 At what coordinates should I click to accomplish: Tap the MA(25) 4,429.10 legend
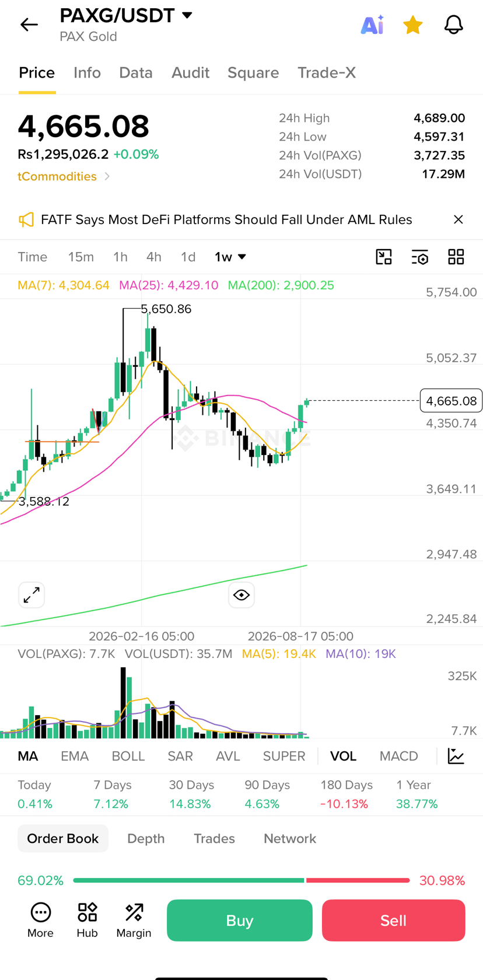pyautogui.click(x=169, y=285)
